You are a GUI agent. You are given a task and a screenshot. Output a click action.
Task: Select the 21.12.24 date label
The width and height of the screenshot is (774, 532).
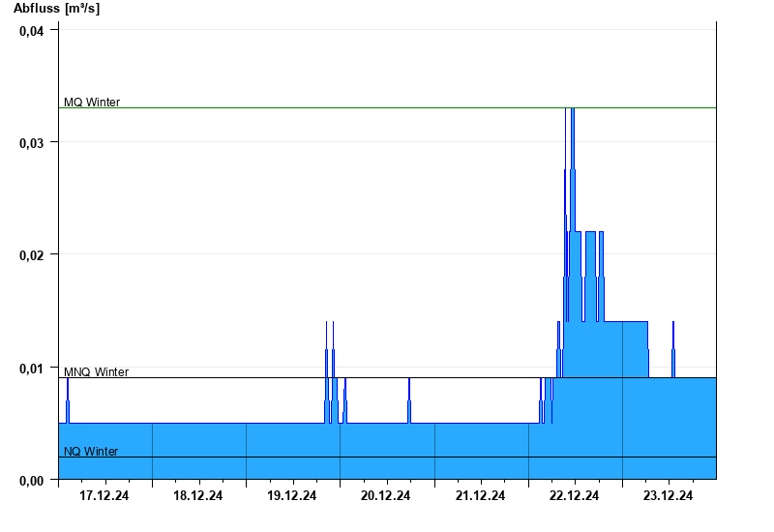480,495
